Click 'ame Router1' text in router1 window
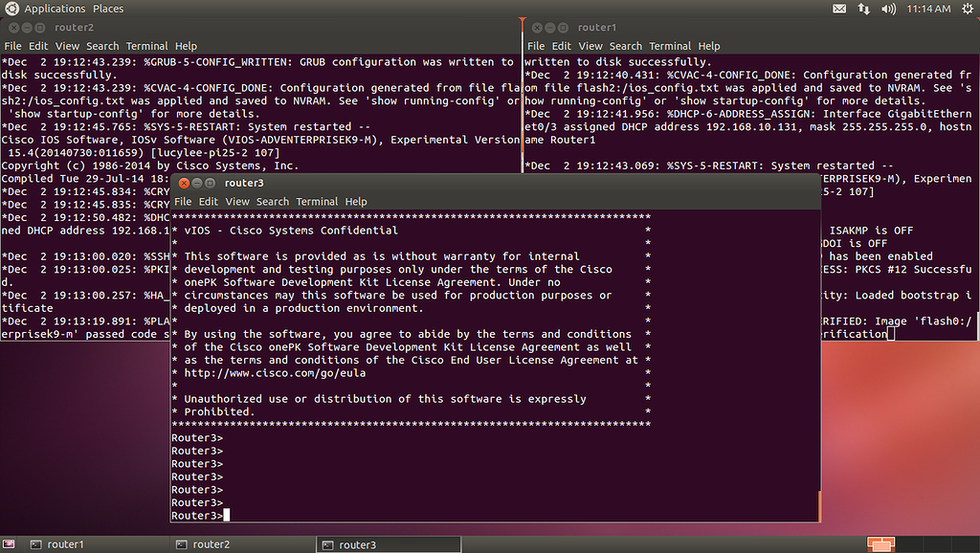Screen dimensions: 980x553 point(560,140)
